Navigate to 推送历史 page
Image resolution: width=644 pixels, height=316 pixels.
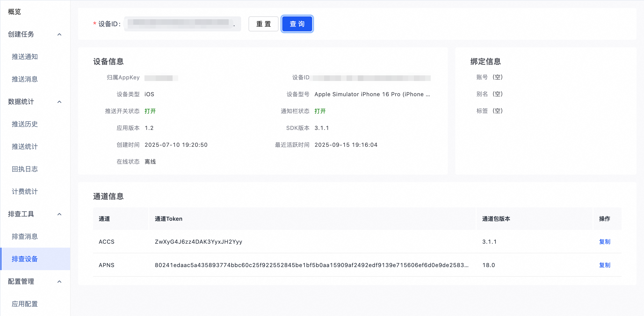point(25,124)
